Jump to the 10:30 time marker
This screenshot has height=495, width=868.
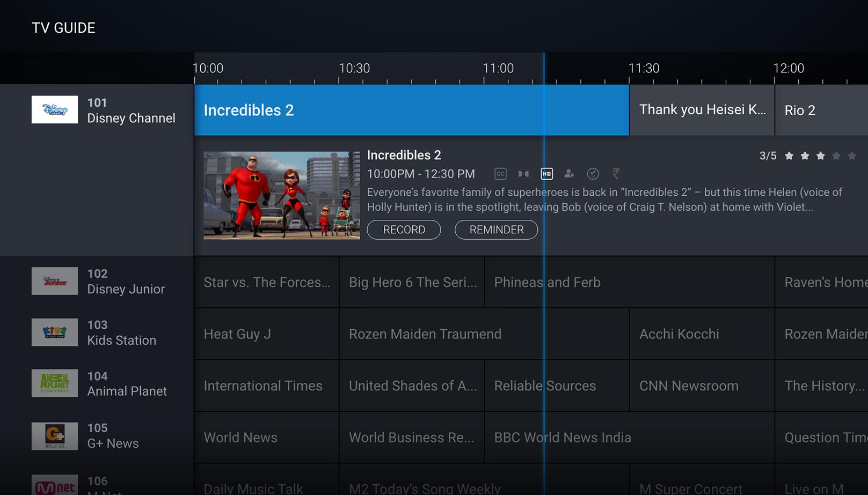tap(354, 68)
